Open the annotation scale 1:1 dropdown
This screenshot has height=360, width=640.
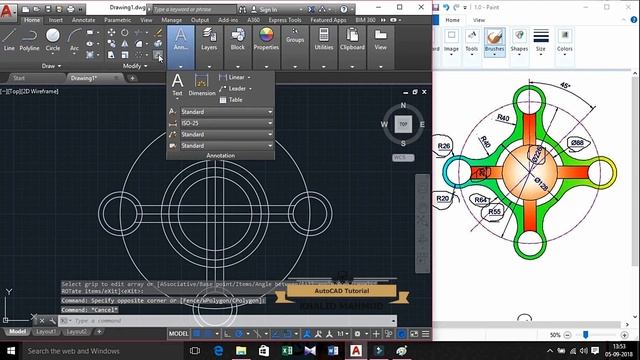342,334
